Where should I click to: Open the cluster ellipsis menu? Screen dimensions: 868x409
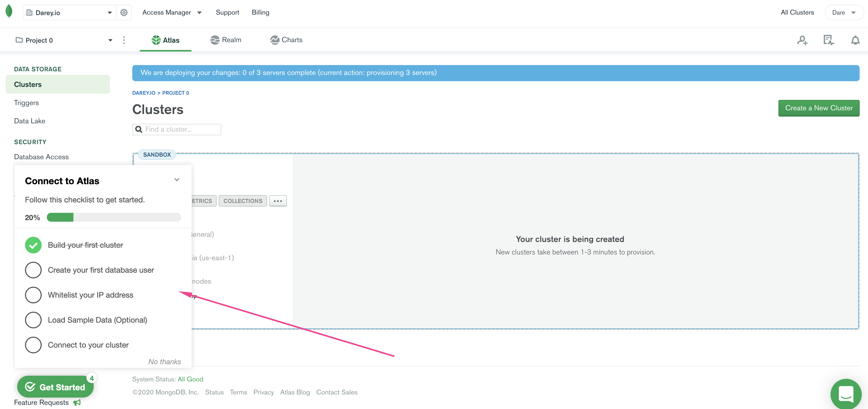point(278,201)
